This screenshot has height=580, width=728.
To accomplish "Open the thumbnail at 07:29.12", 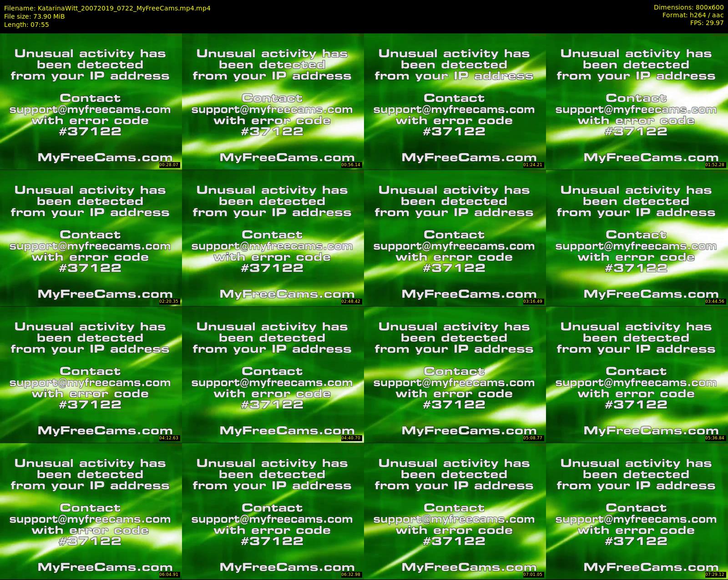I will [637, 511].
